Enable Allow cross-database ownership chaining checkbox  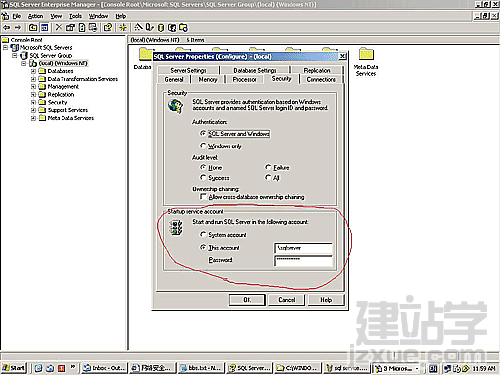click(x=203, y=197)
